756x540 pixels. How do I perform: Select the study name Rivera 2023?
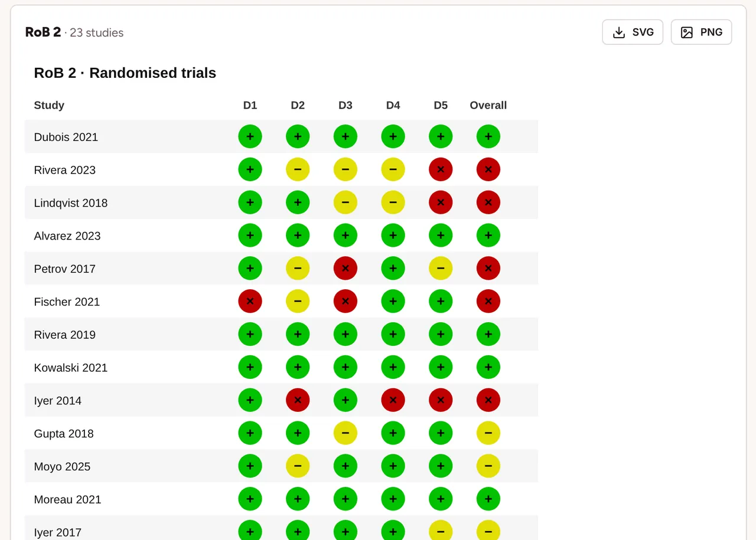65,170
